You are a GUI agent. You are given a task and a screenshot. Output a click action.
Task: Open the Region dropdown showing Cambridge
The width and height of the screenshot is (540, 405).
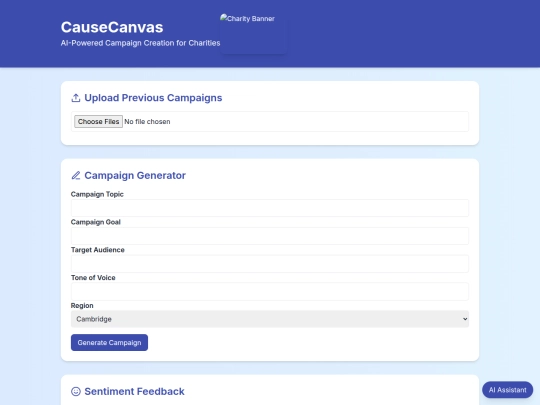270,319
